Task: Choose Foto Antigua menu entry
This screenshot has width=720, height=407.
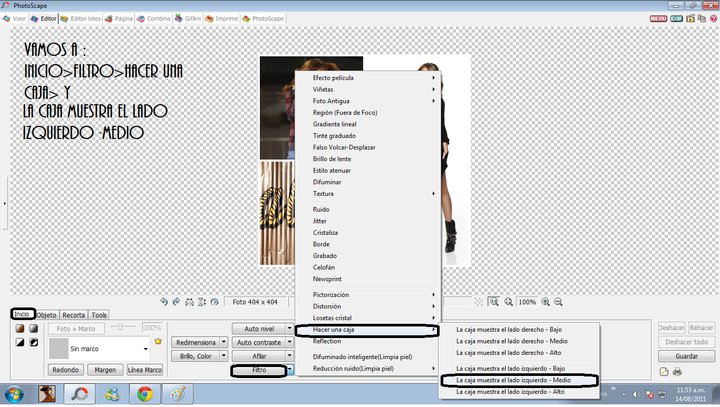Action: point(367,101)
